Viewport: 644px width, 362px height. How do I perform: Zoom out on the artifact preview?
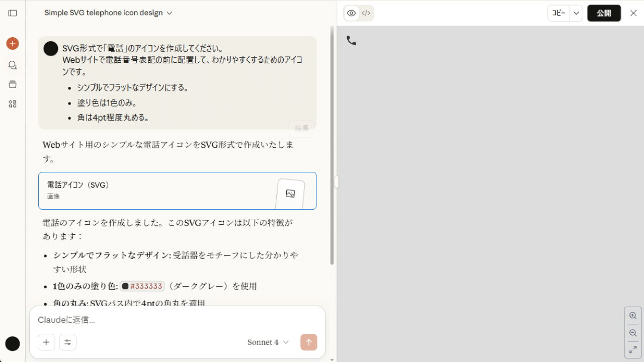click(x=633, y=333)
